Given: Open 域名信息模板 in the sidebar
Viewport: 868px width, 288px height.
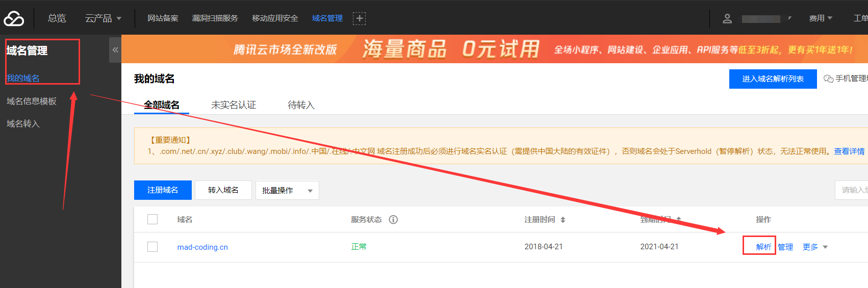Looking at the screenshot, I should click(32, 101).
